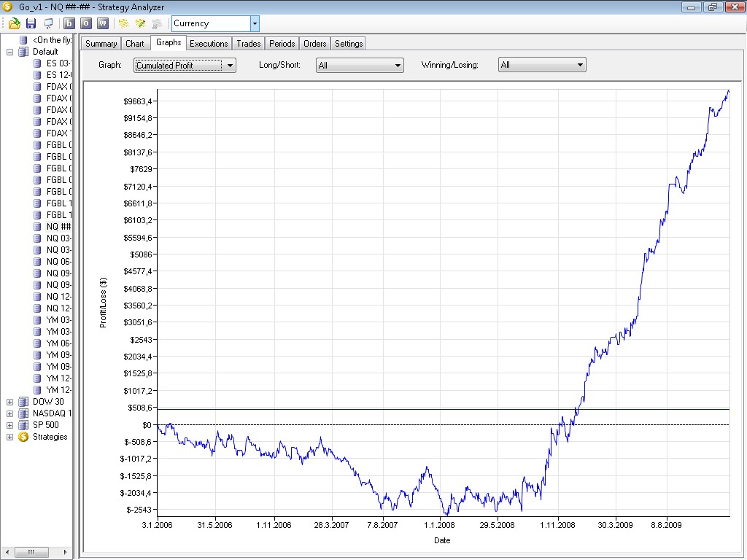The width and height of the screenshot is (747, 560).
Task: Select the SP 500 tree item
Action: tap(46, 425)
